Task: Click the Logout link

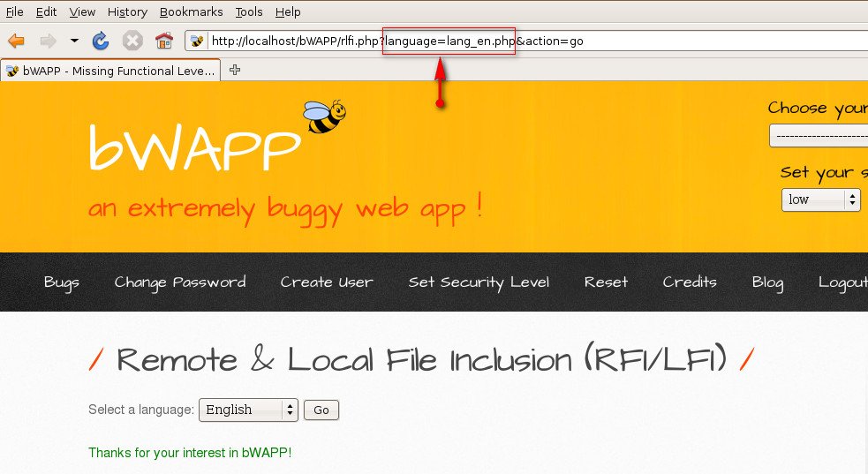Action: [842, 282]
